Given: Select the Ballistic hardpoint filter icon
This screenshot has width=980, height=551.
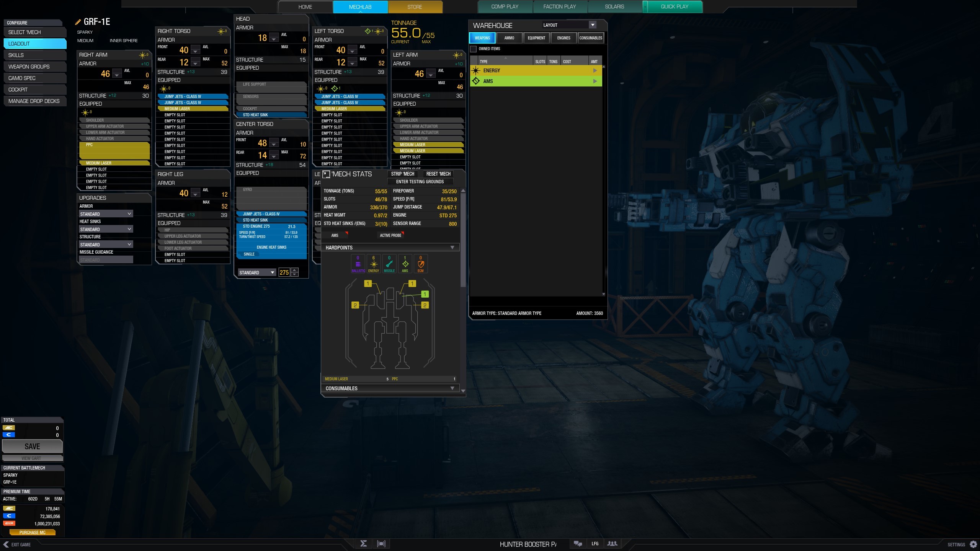Looking at the screenshot, I should coord(358,263).
